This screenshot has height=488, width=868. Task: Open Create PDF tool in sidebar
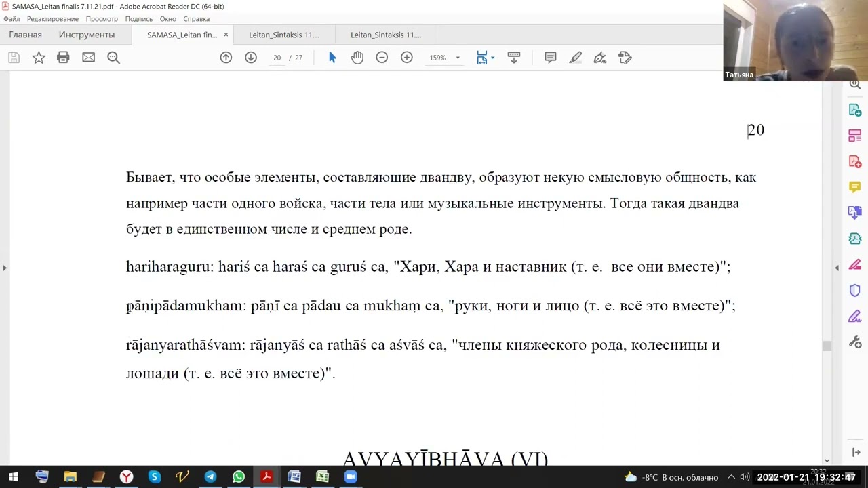pyautogui.click(x=855, y=161)
